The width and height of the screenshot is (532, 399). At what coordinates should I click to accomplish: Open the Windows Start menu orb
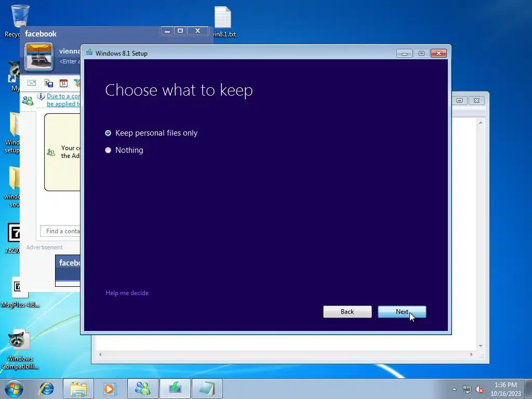point(14,389)
